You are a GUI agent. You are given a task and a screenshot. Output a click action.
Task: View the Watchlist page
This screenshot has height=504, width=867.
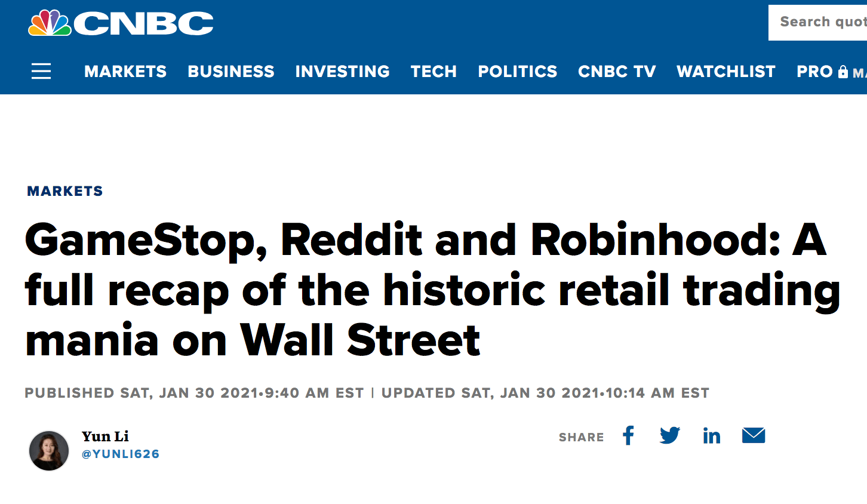click(726, 72)
